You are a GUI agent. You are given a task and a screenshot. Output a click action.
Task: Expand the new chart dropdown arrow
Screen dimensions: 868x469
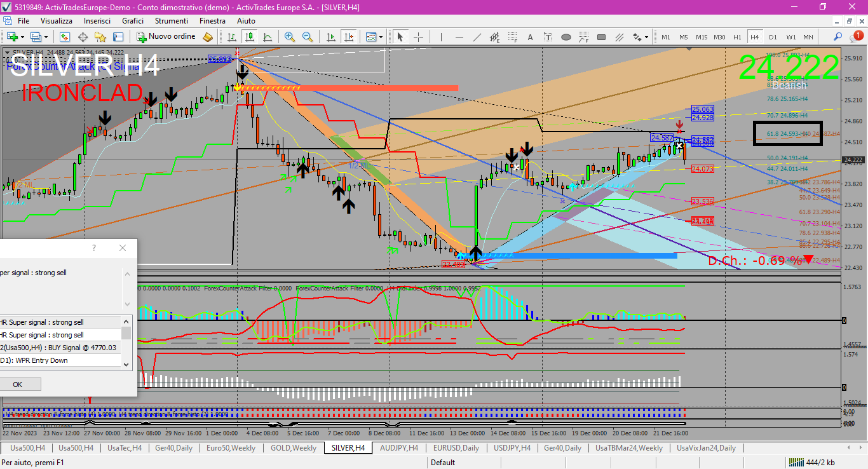(21, 37)
